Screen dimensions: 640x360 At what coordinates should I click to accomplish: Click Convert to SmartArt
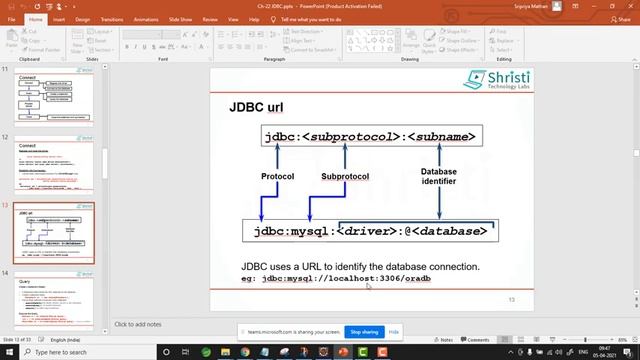coord(310,50)
